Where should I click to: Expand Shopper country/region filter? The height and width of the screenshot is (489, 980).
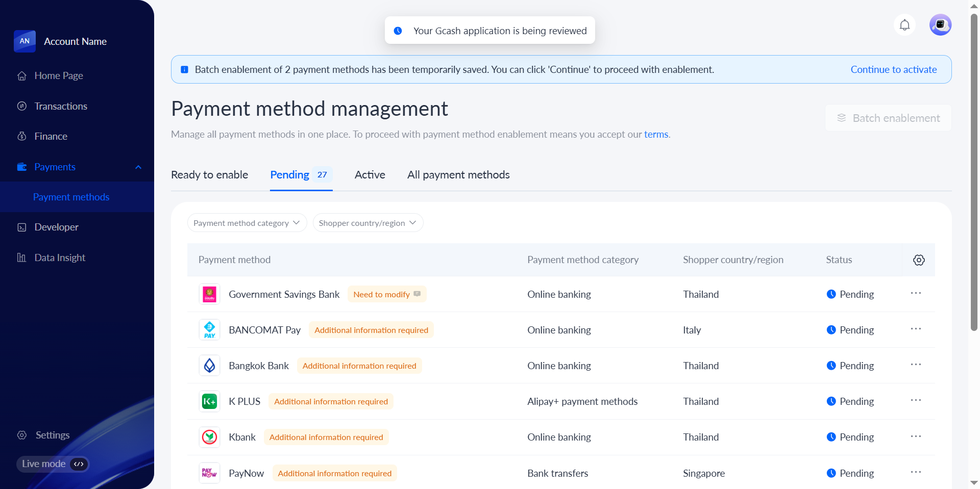367,223
